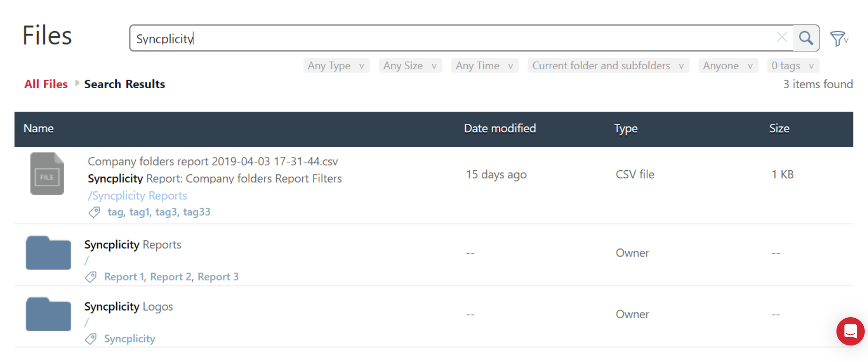Click Owner cell in Syncplicity Reports row
The width and height of the screenshot is (868, 362).
pyautogui.click(x=633, y=253)
